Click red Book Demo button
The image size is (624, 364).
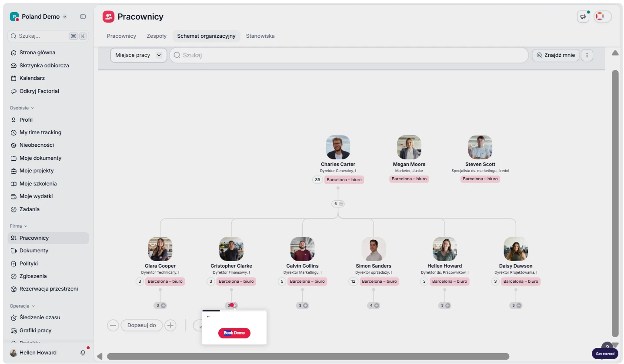coord(234,333)
